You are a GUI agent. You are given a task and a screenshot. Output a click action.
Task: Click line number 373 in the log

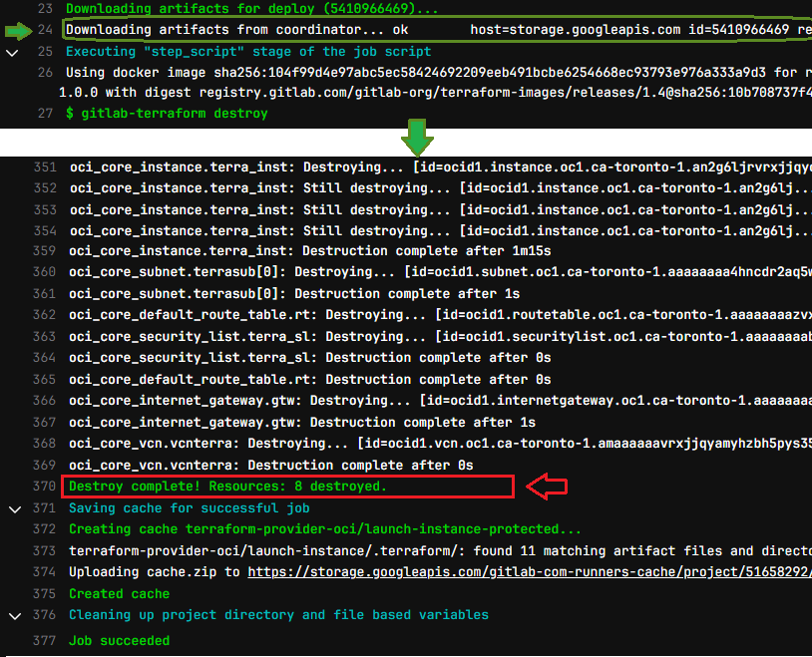(45, 551)
